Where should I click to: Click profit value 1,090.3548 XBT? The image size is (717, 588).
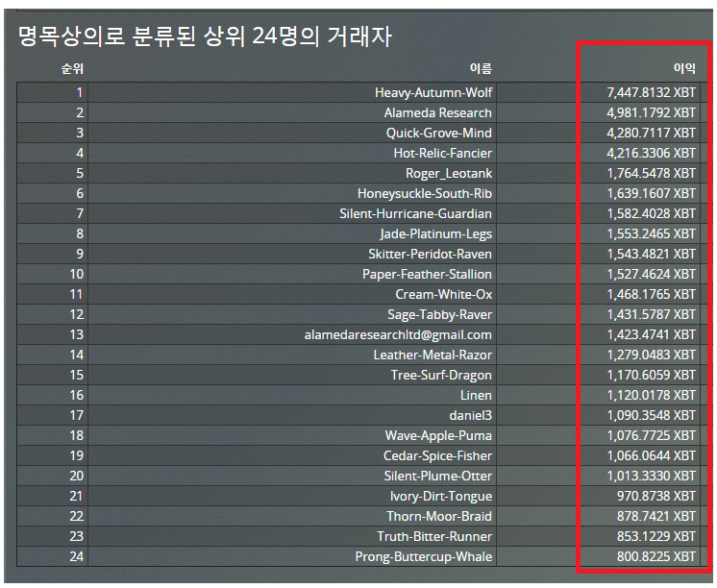click(651, 415)
